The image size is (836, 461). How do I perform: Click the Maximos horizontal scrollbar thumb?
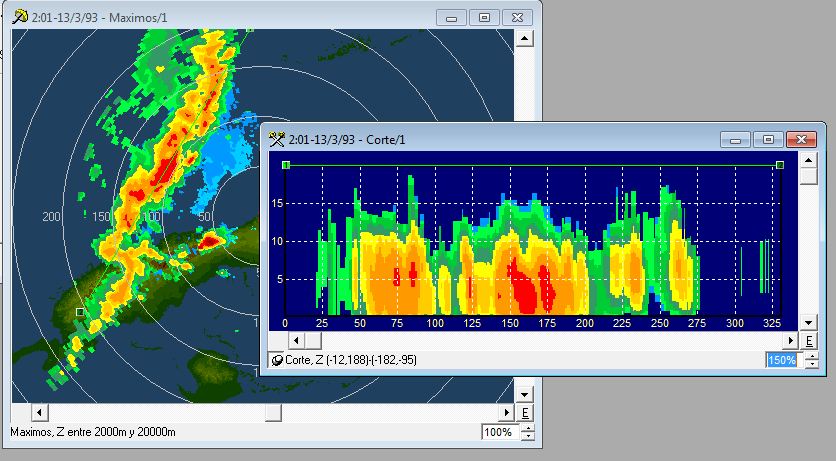point(273,413)
